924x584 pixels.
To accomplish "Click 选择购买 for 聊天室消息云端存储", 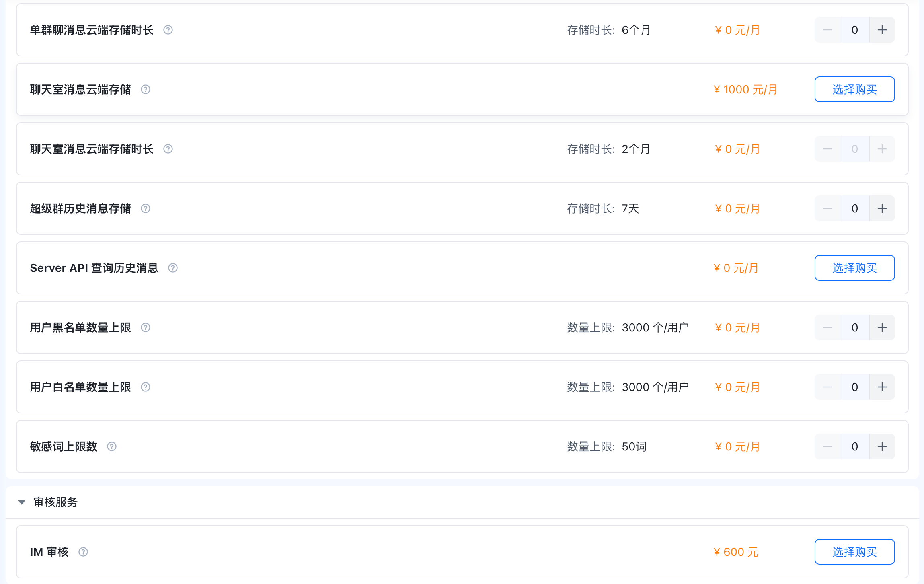I will (854, 89).
